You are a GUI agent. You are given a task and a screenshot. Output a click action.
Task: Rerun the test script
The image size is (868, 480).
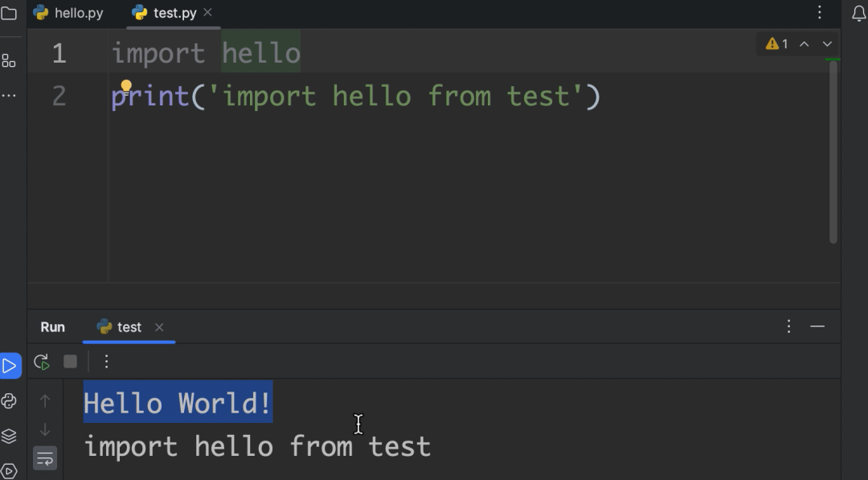tap(42, 362)
